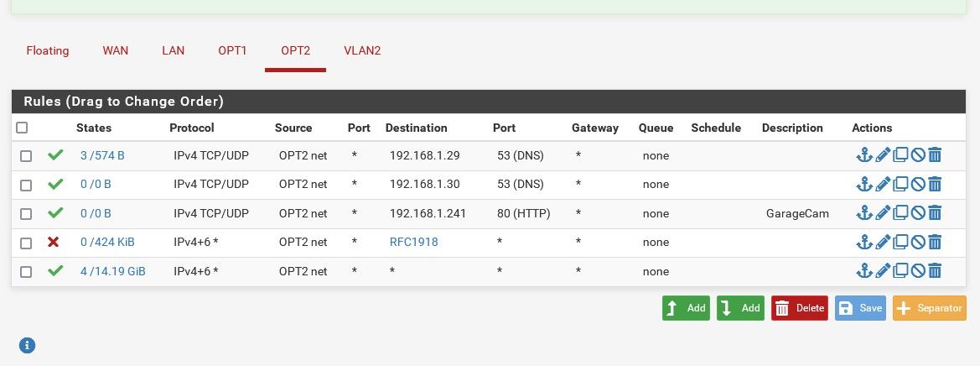Copy the RFC1918 rule using the copy icon
The width and height of the screenshot is (980, 366).
(x=900, y=242)
